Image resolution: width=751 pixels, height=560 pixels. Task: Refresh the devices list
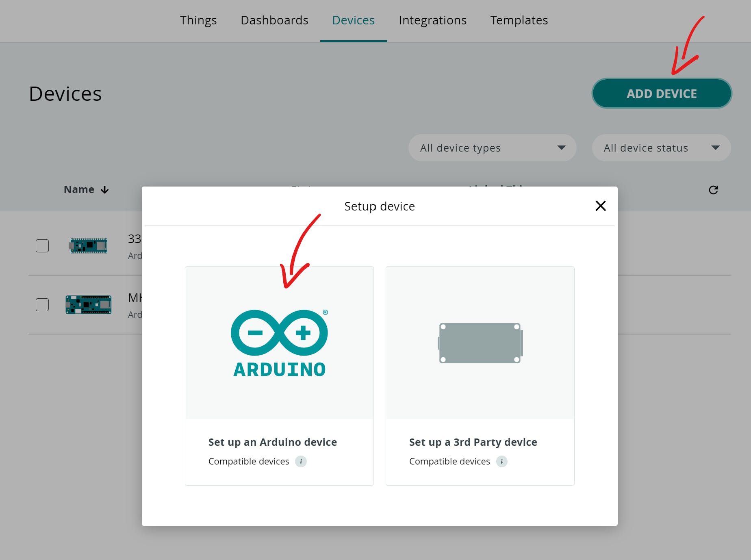(x=713, y=190)
